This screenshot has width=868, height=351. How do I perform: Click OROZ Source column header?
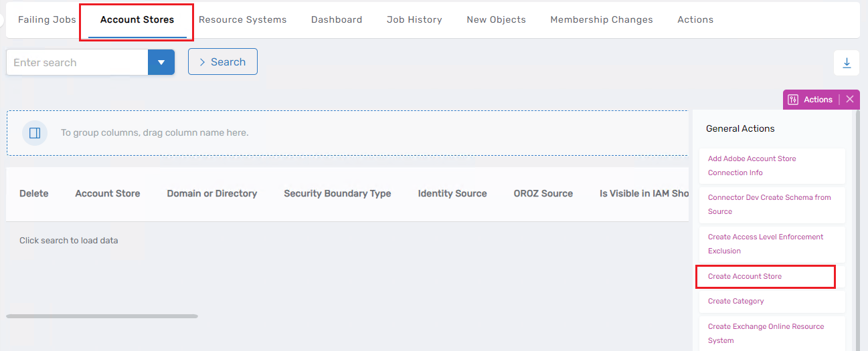coord(543,193)
